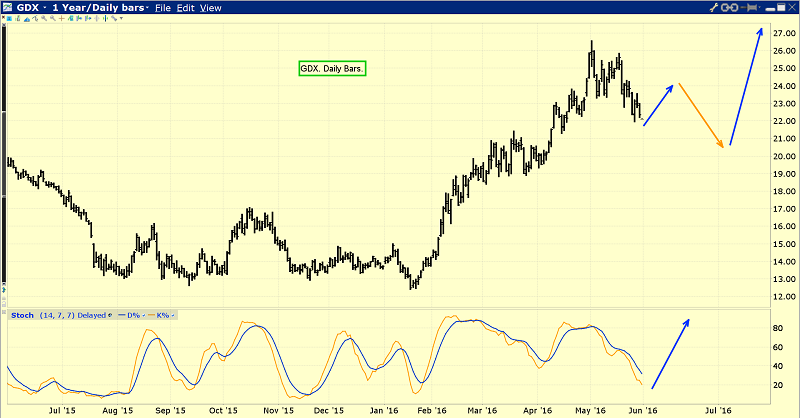This screenshot has width=800, height=418.
Task: Click the chart window icon in title bar
Action: click(8, 8)
